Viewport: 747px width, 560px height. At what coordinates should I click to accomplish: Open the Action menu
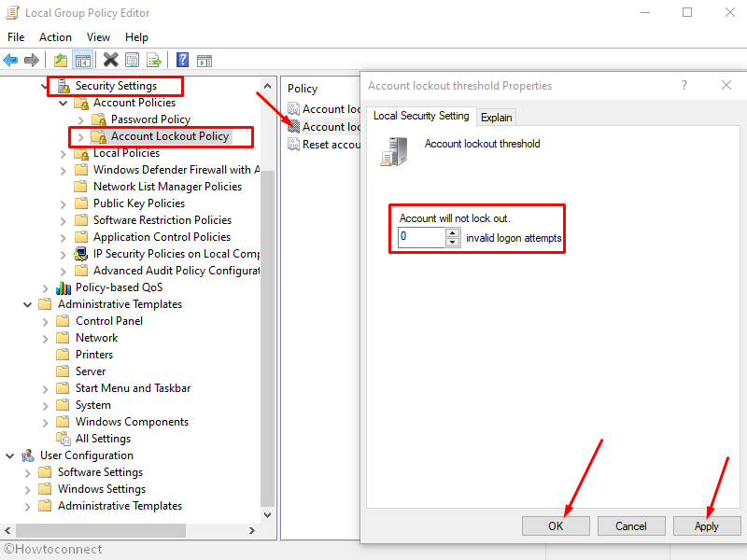click(x=55, y=37)
